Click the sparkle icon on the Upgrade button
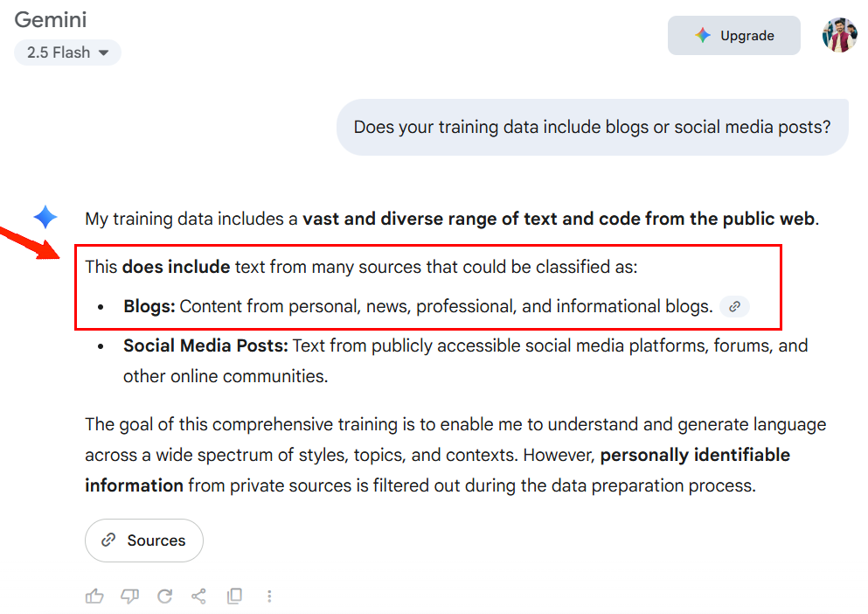Viewport: 868px width, 614px height. 702,35
